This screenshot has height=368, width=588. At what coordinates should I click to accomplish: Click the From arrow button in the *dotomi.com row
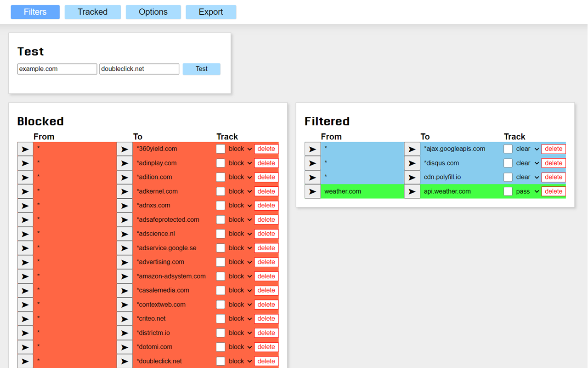pyautogui.click(x=25, y=347)
